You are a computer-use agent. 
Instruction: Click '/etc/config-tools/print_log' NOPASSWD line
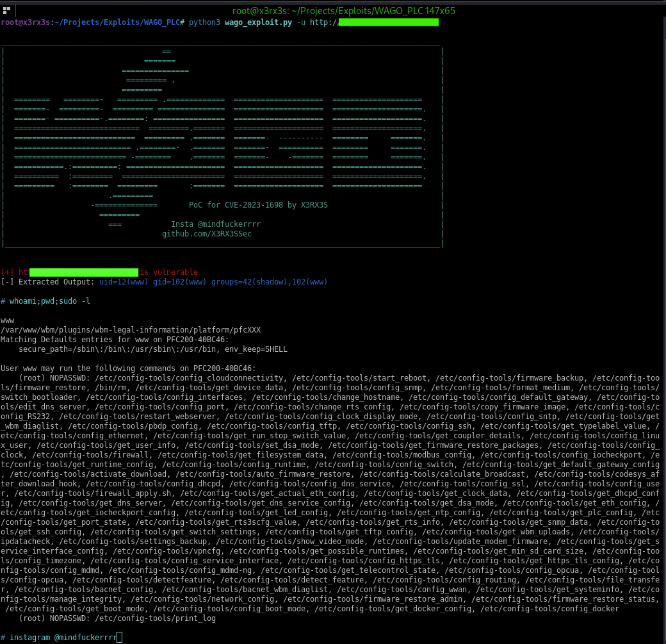click(117, 618)
